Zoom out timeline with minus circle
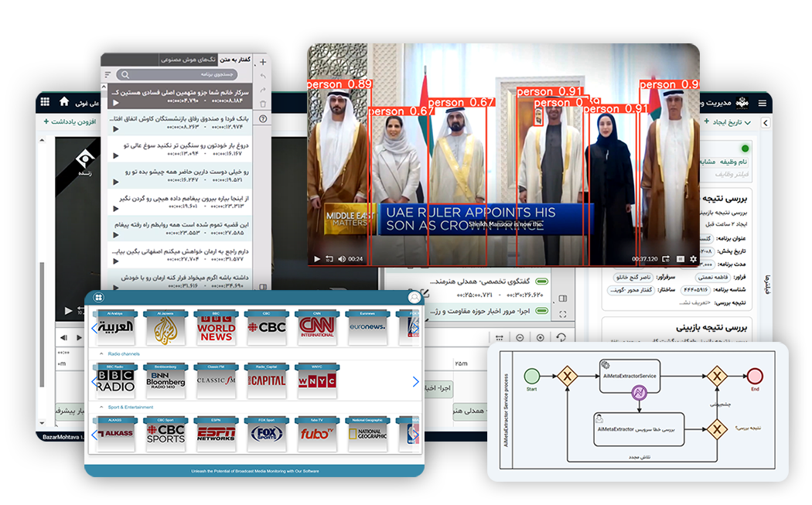 520,338
